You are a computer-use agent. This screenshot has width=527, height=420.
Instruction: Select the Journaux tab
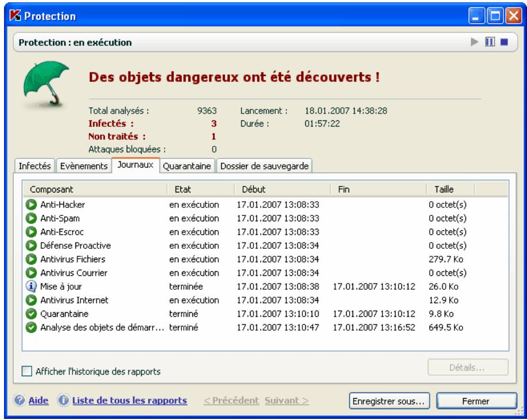click(x=135, y=165)
